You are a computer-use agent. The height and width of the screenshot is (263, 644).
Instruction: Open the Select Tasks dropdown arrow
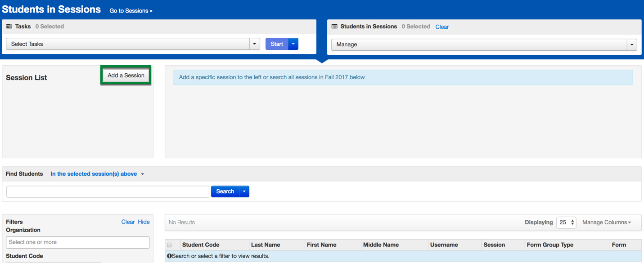click(255, 44)
